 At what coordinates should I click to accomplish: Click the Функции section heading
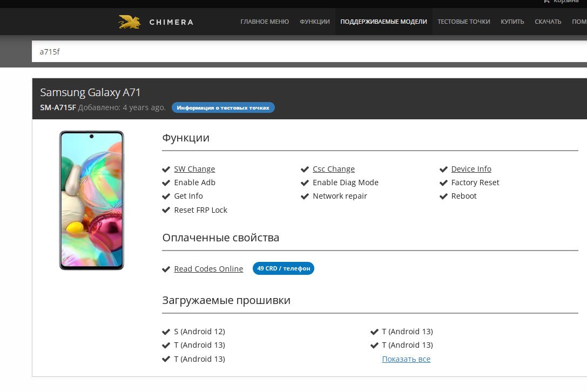[x=186, y=138]
